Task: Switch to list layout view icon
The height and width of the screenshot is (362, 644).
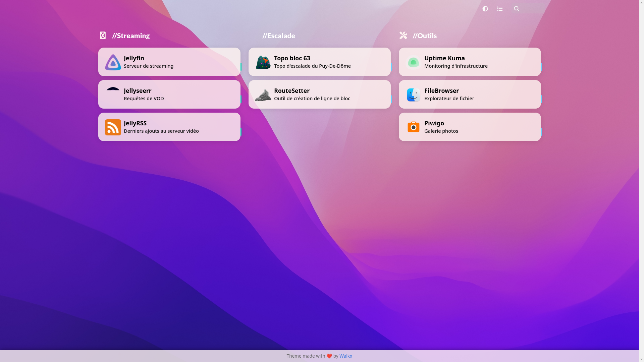Action: pos(500,9)
